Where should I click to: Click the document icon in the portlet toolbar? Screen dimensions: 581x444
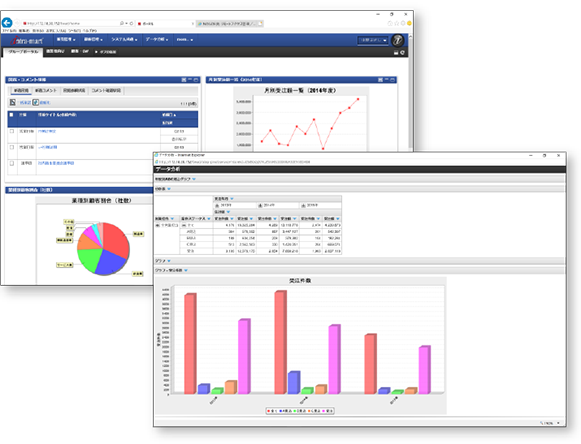pos(13,102)
